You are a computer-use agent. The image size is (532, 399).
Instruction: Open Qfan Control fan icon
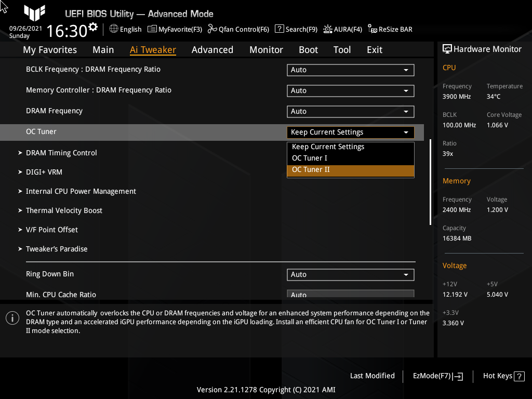tap(212, 29)
